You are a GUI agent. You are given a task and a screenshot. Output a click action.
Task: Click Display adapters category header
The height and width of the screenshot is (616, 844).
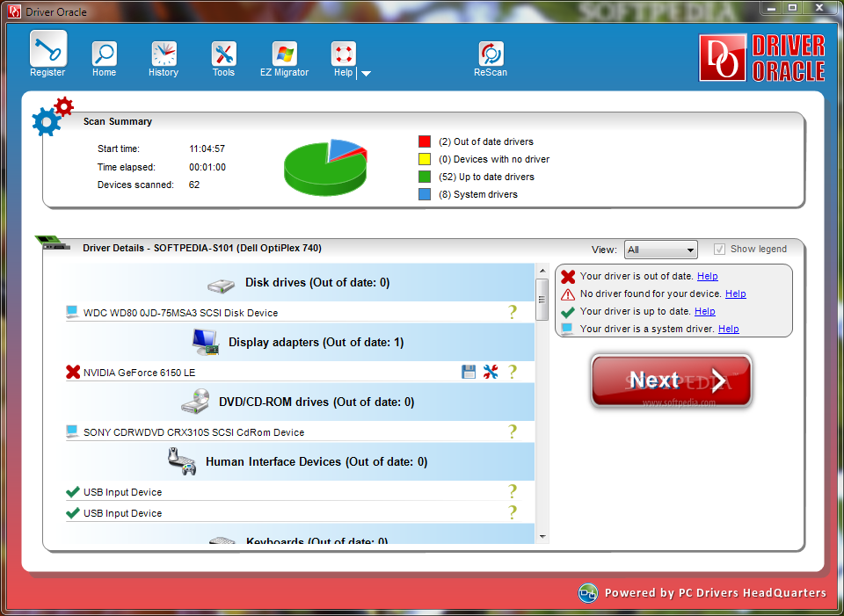point(300,342)
